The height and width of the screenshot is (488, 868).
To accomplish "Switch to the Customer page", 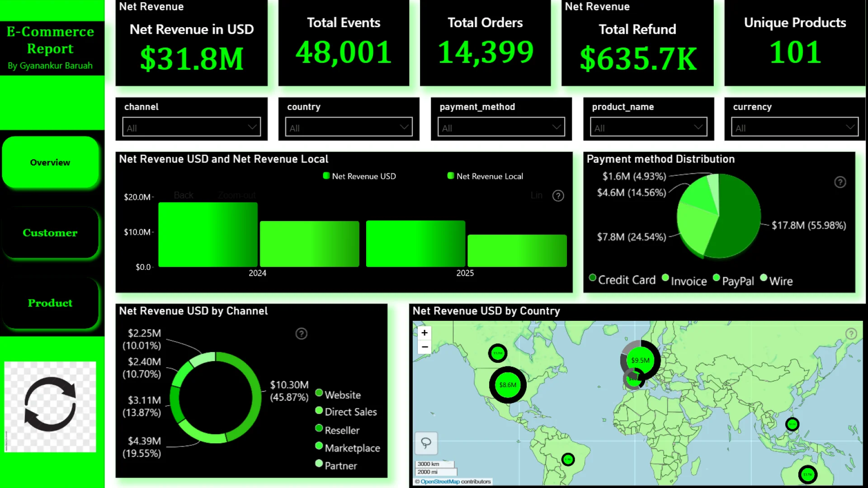I will pos(50,233).
